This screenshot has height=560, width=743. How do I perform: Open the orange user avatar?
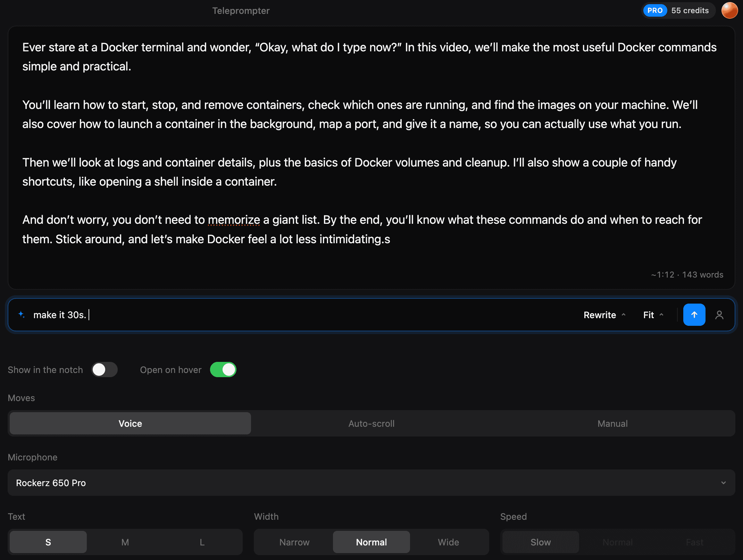729,10
